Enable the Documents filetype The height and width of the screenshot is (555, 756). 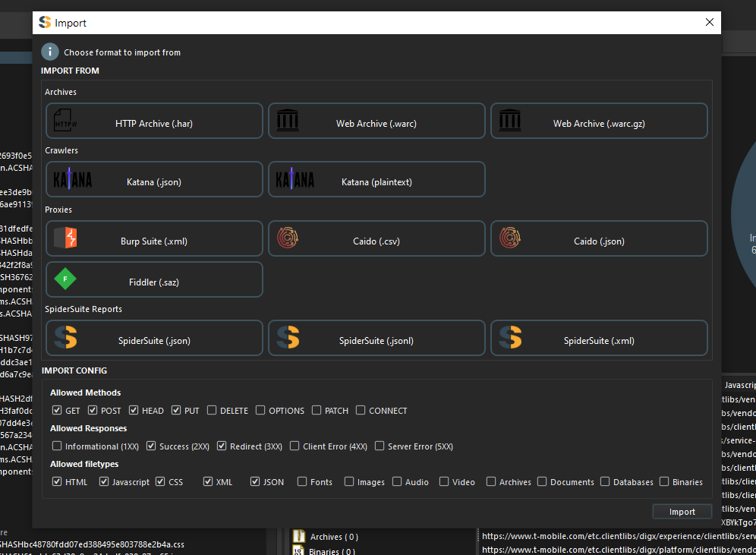542,481
